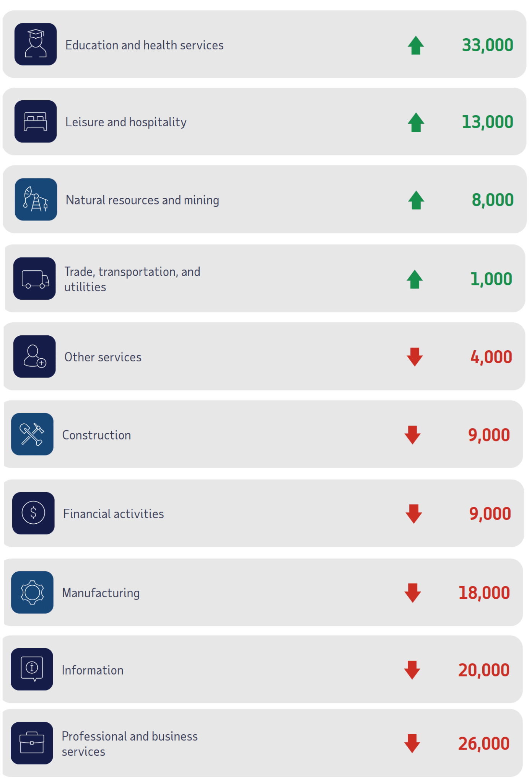Click the briefcase Professional services icon
This screenshot has width=532, height=784.
tap(32, 743)
